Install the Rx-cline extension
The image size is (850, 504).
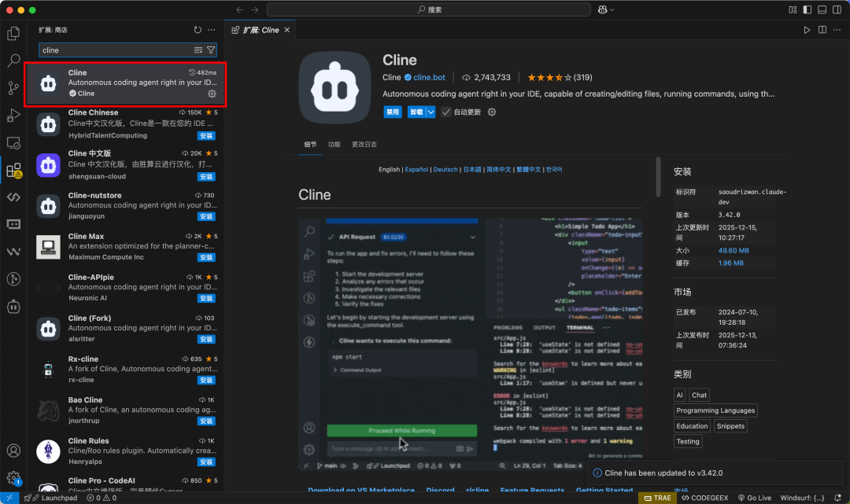(x=206, y=381)
